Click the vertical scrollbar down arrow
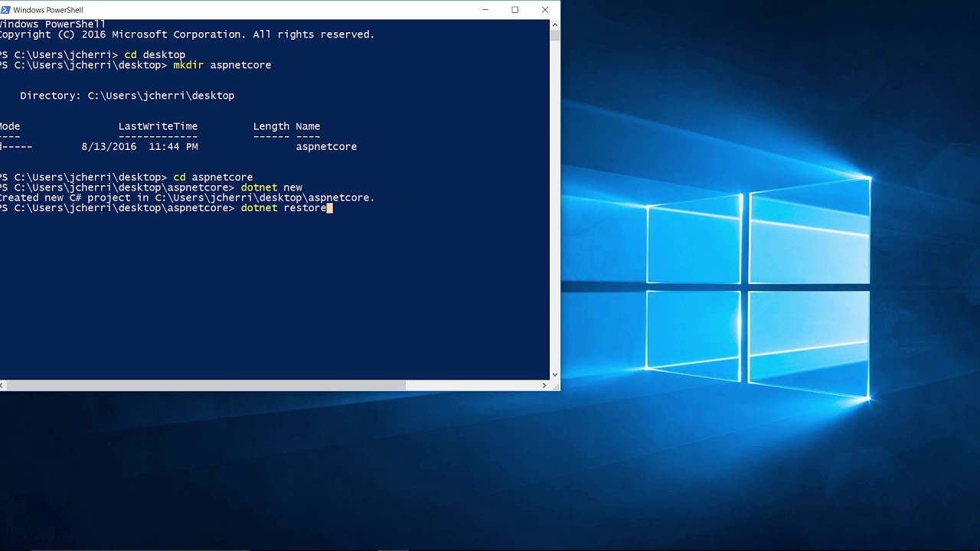The height and width of the screenshot is (551, 980). pos(555,375)
